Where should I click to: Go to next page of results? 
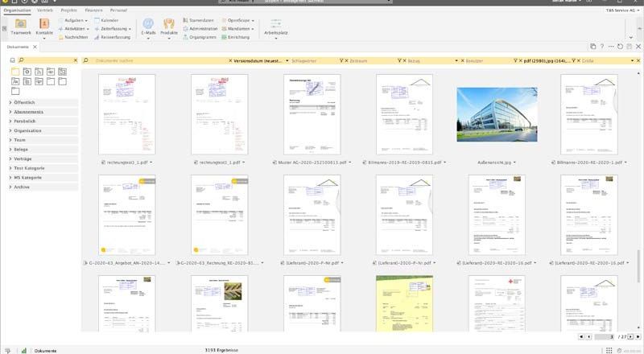click(629, 336)
